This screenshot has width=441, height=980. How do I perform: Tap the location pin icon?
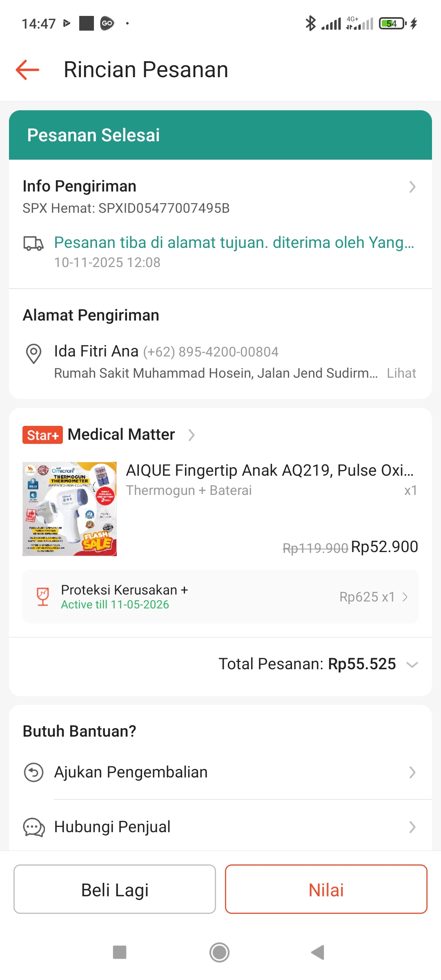coord(33,354)
